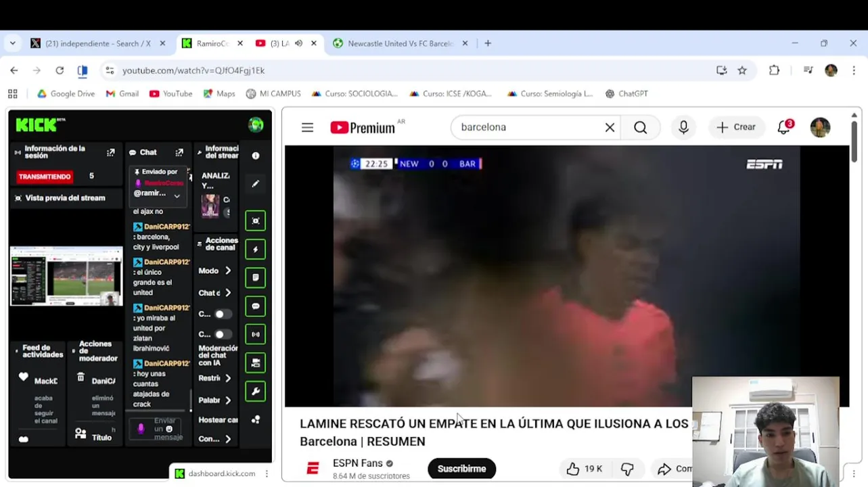The height and width of the screenshot is (487, 868).
Task: Toggle the second switch in channel actions
Action: click(x=223, y=334)
